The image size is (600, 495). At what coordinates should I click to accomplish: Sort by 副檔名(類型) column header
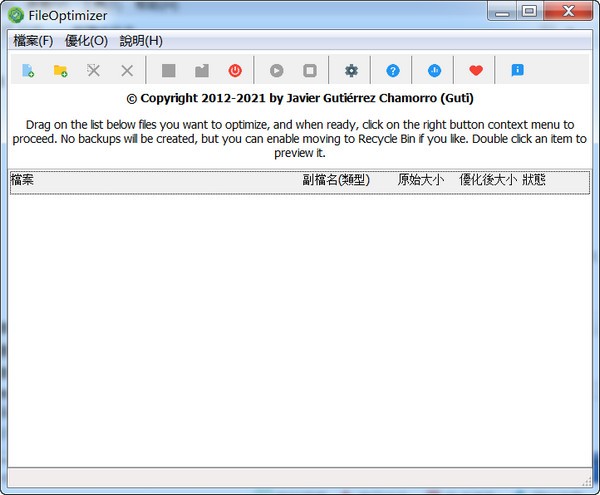point(337,181)
